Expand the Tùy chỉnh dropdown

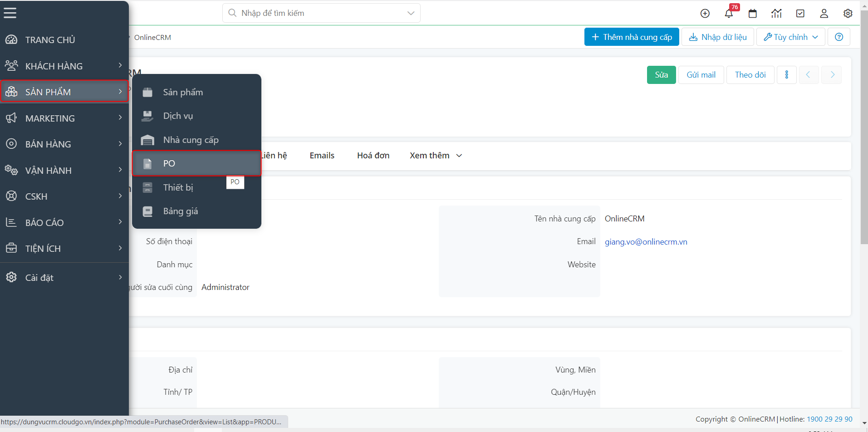pos(791,37)
